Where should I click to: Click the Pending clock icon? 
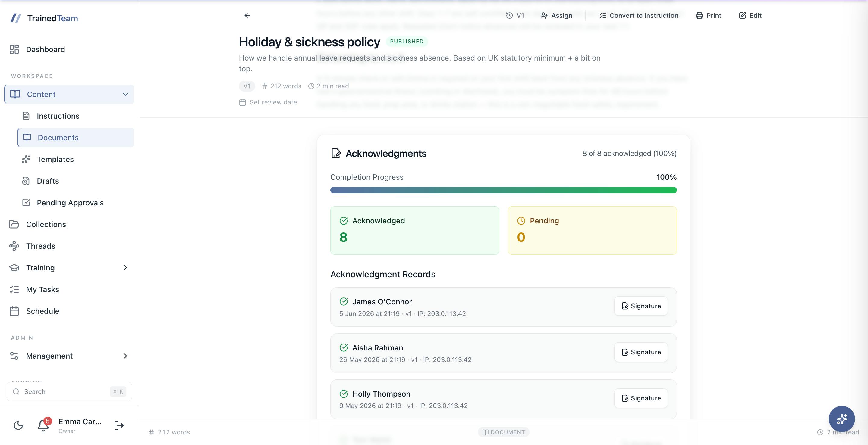click(521, 221)
